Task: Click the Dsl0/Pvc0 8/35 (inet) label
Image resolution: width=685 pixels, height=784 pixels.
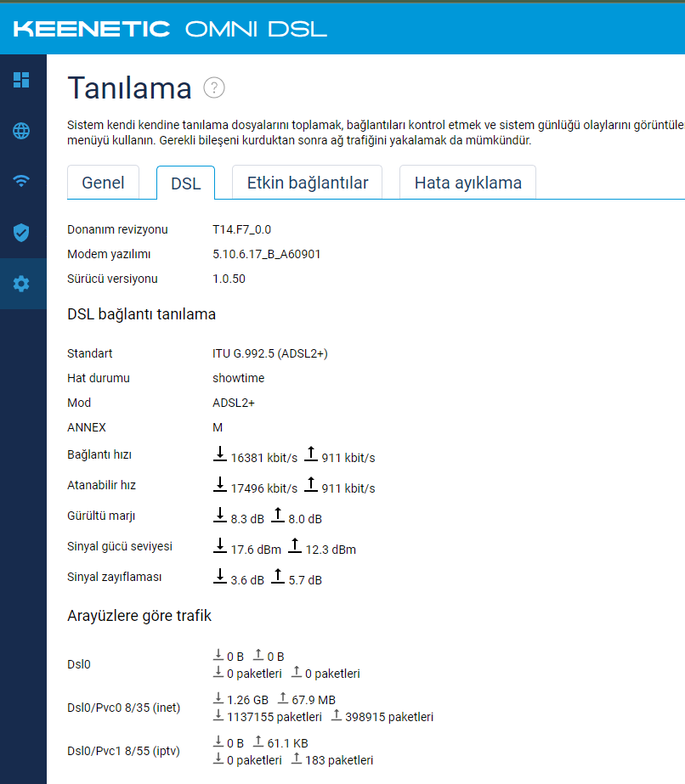Action: pyautogui.click(x=123, y=708)
